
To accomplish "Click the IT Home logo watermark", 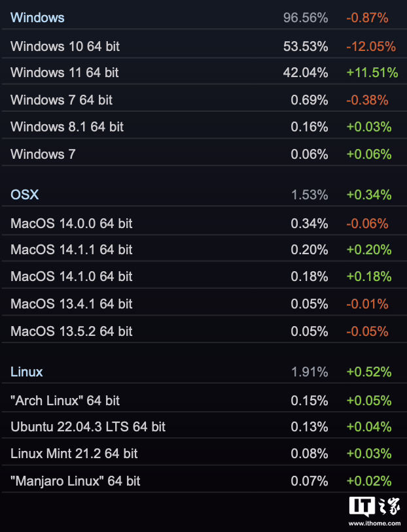I will 374,507.
